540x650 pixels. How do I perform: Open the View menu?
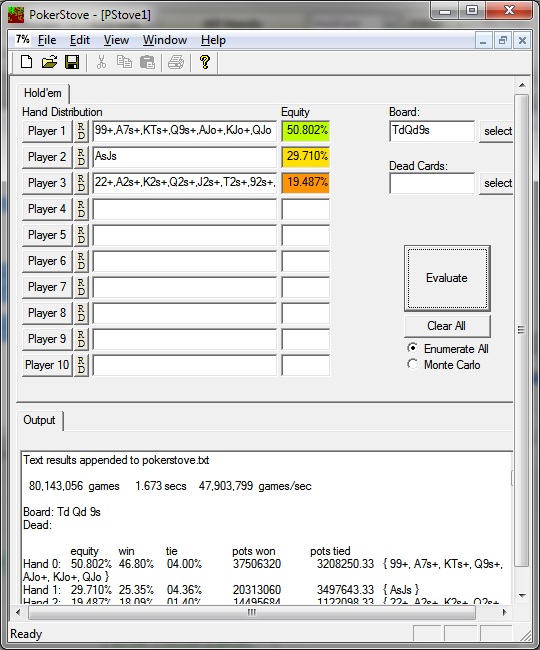pyautogui.click(x=116, y=40)
